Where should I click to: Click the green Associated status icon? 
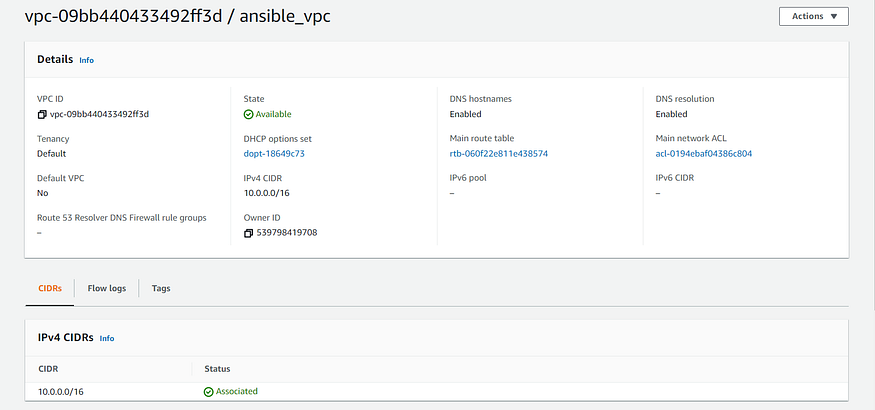(208, 391)
